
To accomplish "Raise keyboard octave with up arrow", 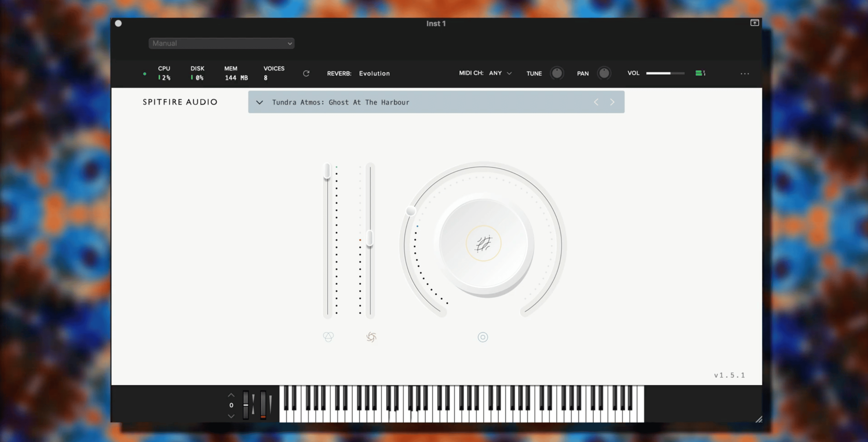I will pyautogui.click(x=231, y=395).
